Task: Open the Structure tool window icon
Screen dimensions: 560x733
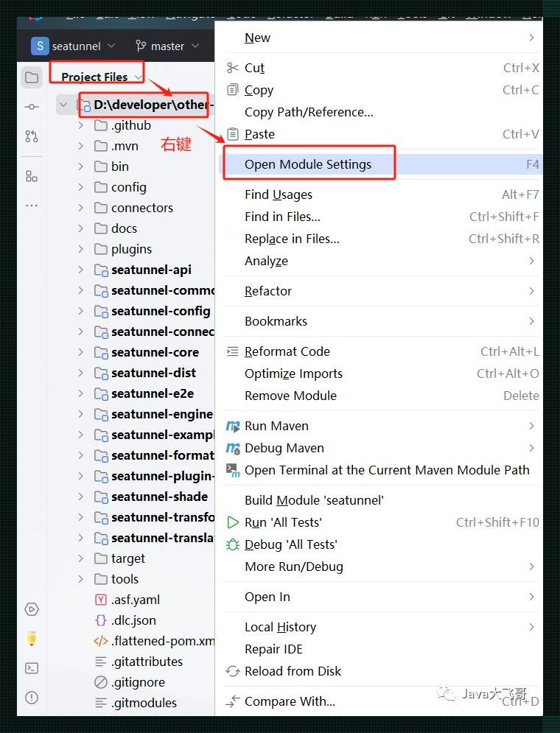Action: coord(32,176)
